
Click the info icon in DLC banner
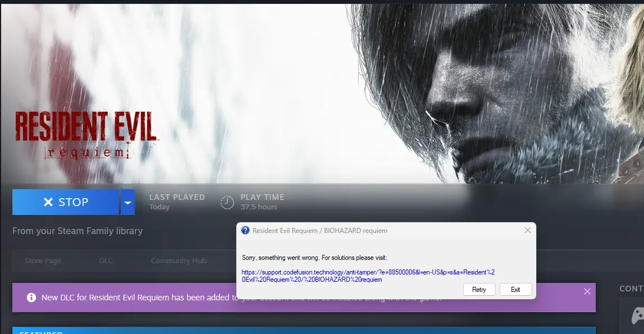(x=31, y=298)
